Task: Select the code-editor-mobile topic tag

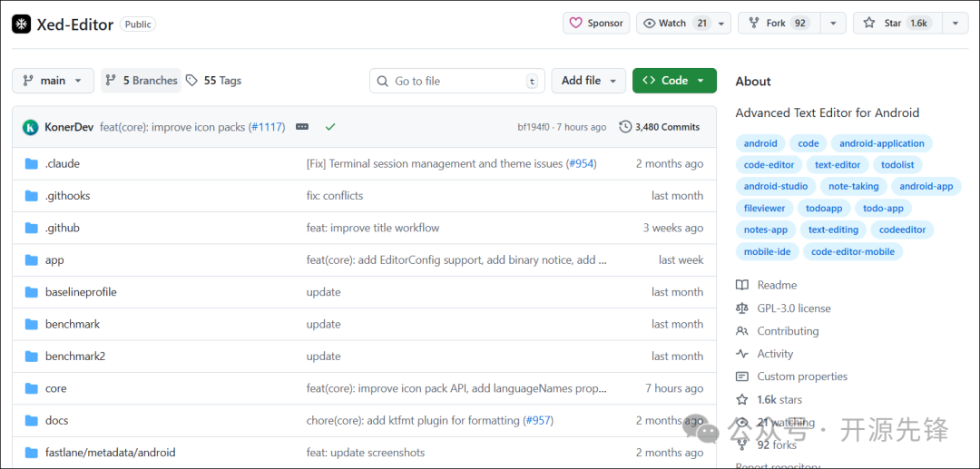Action: [852, 251]
